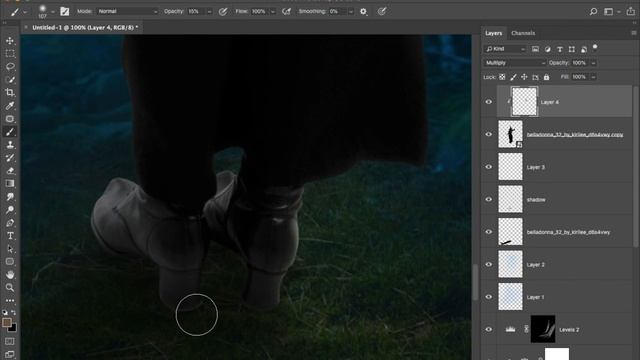Select the Dodge tool
The image size is (640, 360).
coord(10,210)
